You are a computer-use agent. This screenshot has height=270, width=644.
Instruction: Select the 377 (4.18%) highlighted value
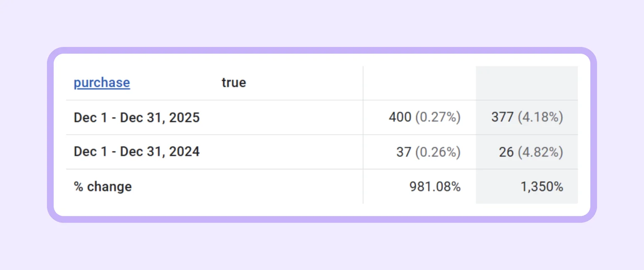[x=527, y=117]
